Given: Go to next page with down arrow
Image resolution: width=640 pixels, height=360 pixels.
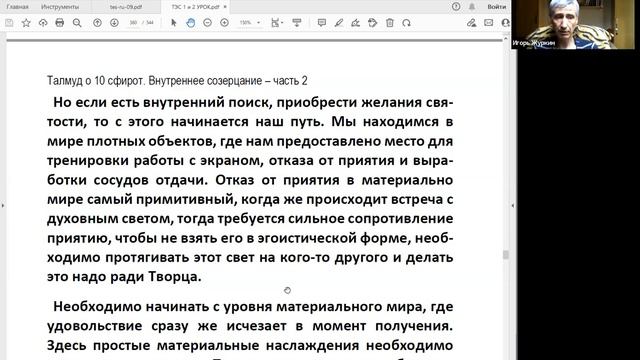Looking at the screenshot, I should coord(114,23).
